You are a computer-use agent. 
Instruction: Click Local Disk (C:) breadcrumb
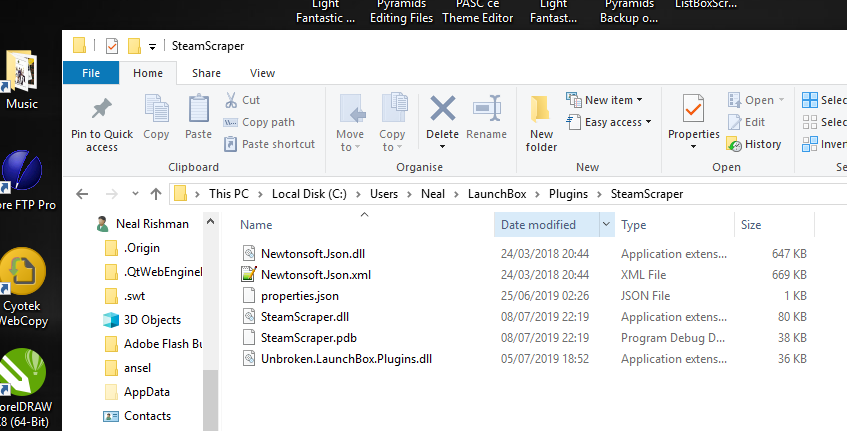click(x=310, y=194)
